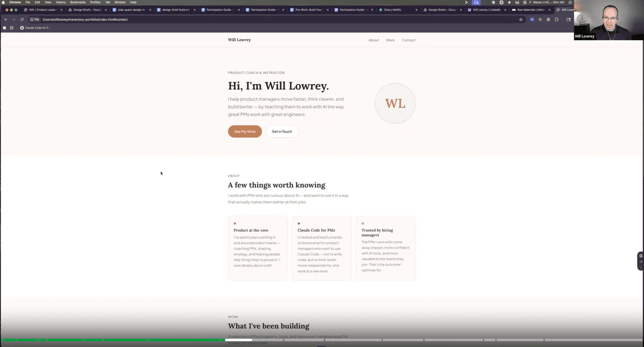Open the Claude Code for P... bookmark
The width and height of the screenshot is (644, 347).
[35, 28]
